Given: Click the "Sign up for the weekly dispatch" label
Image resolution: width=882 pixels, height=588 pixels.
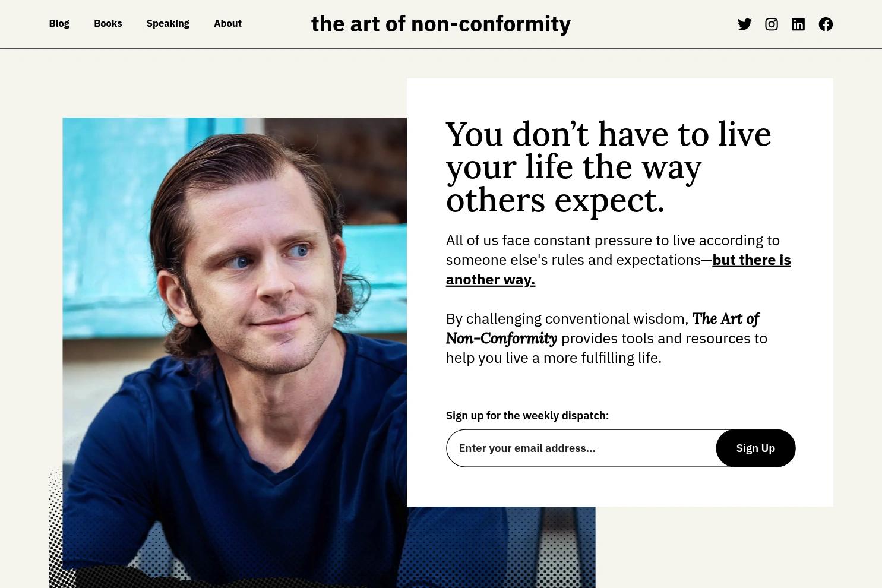Looking at the screenshot, I should pos(527,415).
